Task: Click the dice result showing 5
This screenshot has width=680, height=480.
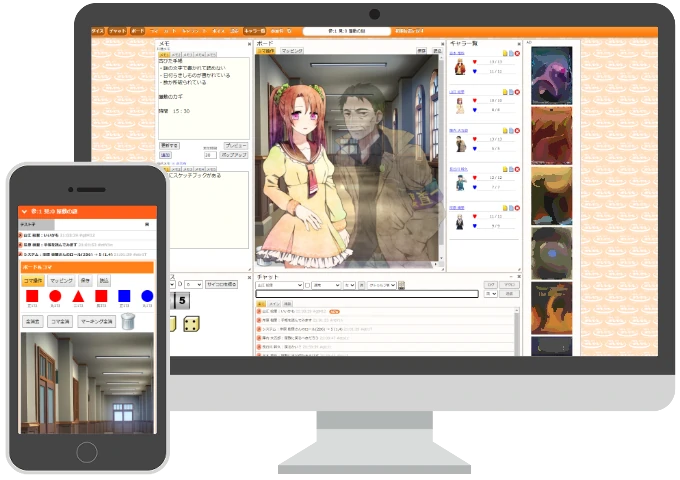Action: [x=182, y=300]
